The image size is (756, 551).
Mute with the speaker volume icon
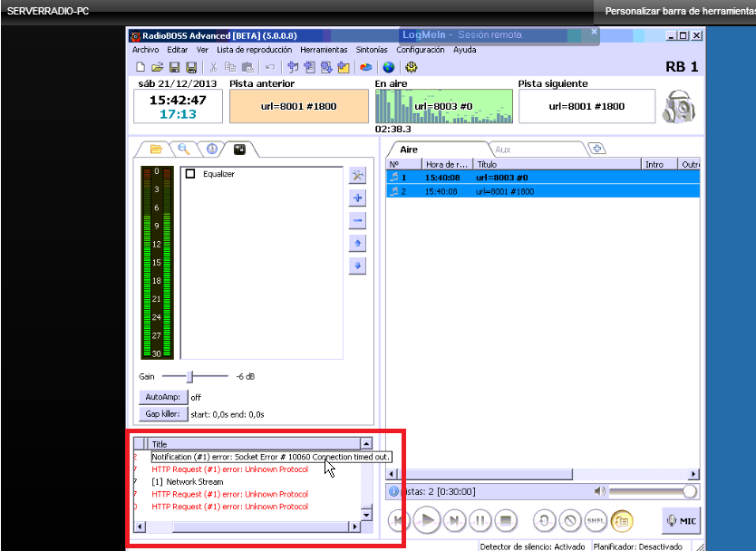click(x=599, y=491)
